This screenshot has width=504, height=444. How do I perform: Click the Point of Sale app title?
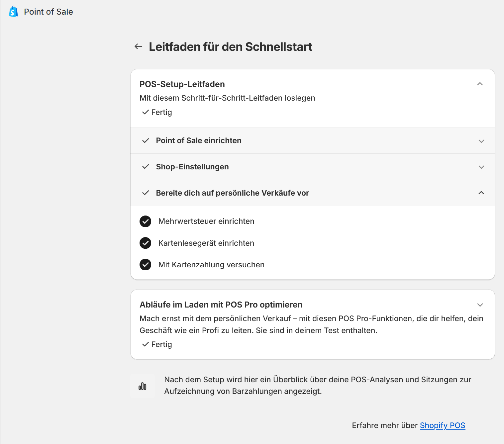point(49,12)
